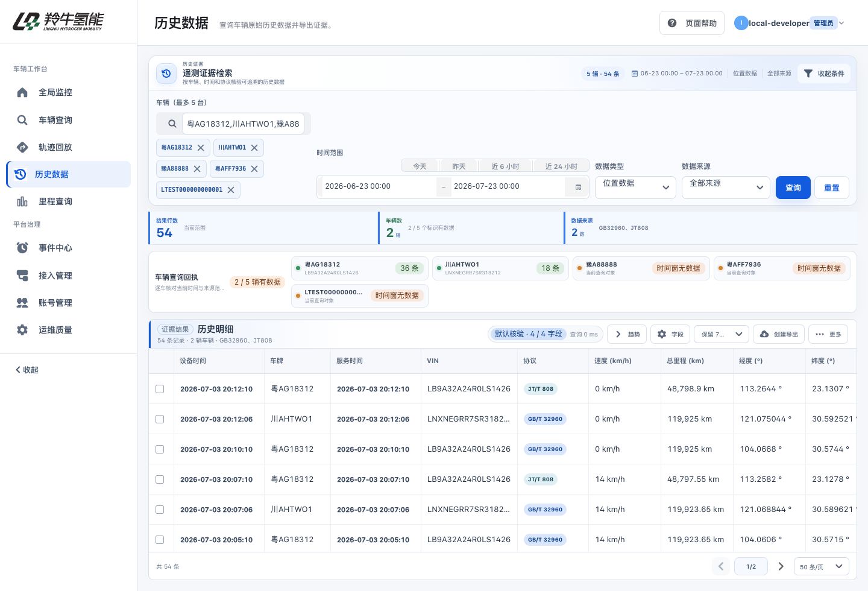Go to 车辆查询 page
868x591 pixels.
point(68,120)
